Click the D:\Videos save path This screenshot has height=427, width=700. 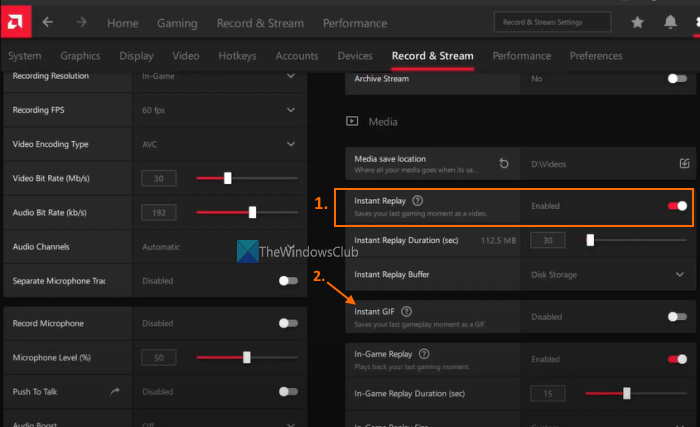(x=549, y=164)
